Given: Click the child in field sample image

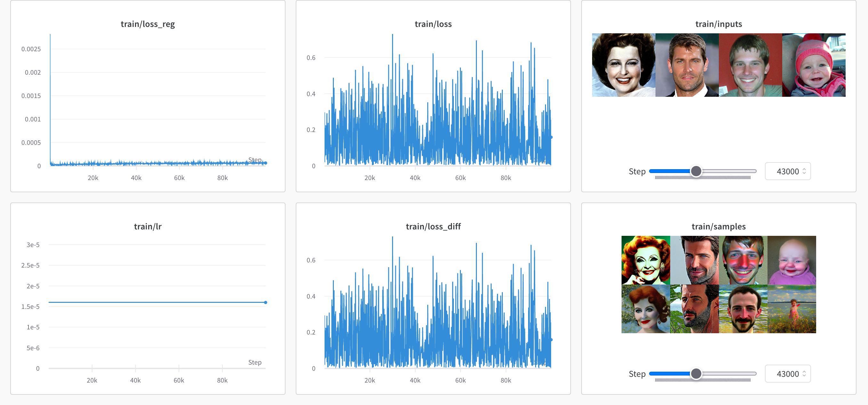Looking at the screenshot, I should pyautogui.click(x=792, y=309).
